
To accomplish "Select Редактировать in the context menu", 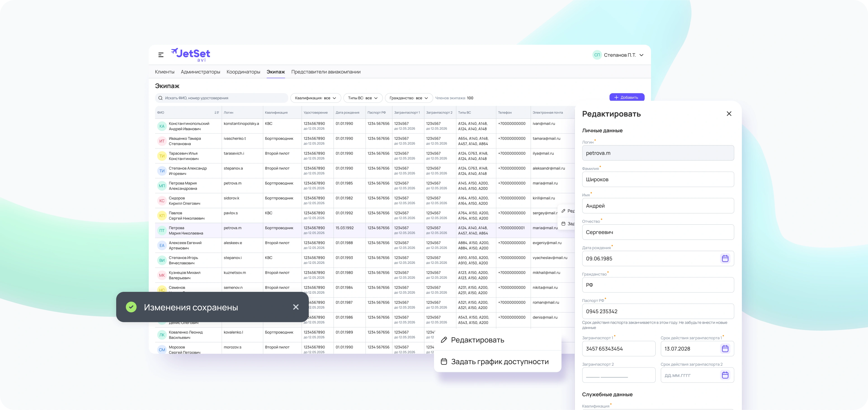I will tap(477, 340).
